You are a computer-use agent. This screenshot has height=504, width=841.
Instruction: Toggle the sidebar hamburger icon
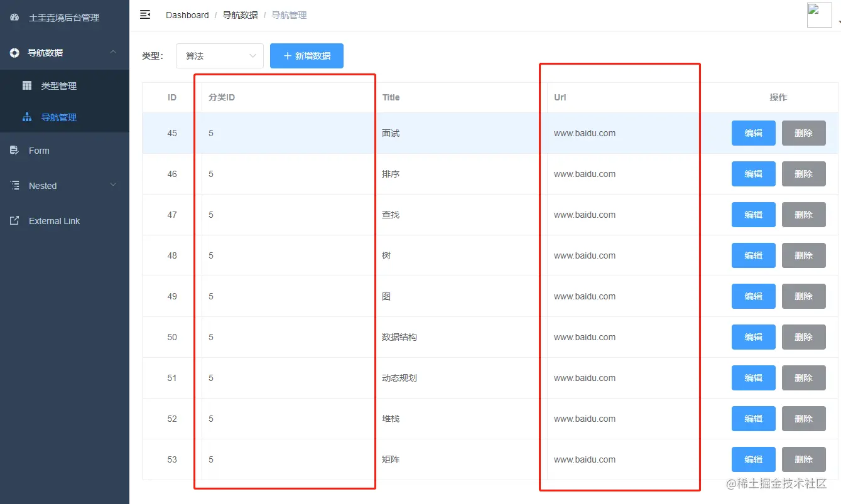click(145, 14)
